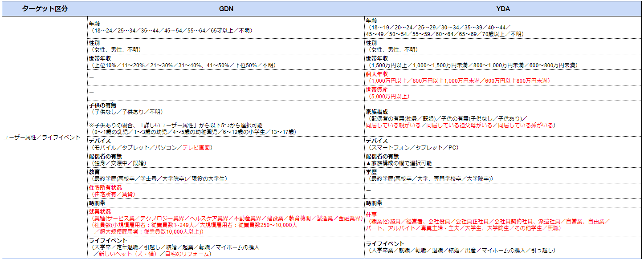Image resolution: width=644 pixels, height=259 pixels.
Task: Click the GDN 配偶者の有無 heading
Action: tap(104, 156)
